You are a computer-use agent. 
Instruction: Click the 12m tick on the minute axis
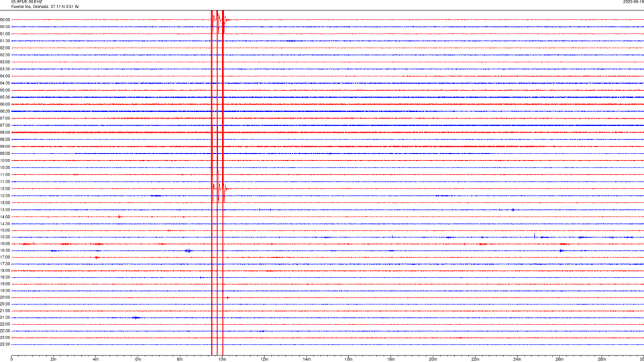click(264, 359)
